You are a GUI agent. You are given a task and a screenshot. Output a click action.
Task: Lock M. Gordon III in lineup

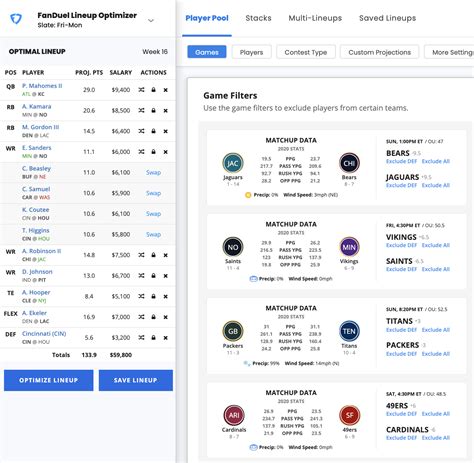pos(153,131)
